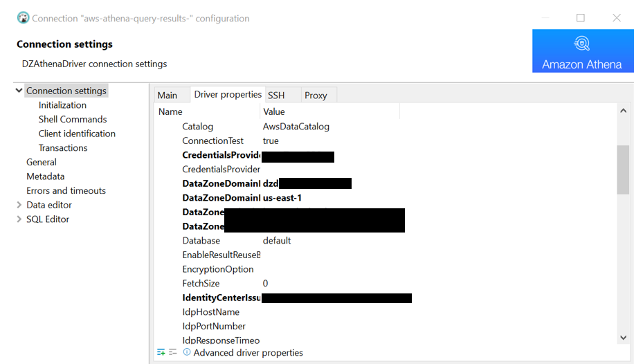Click the us-east-1 region value
The image size is (634, 364).
click(x=282, y=198)
